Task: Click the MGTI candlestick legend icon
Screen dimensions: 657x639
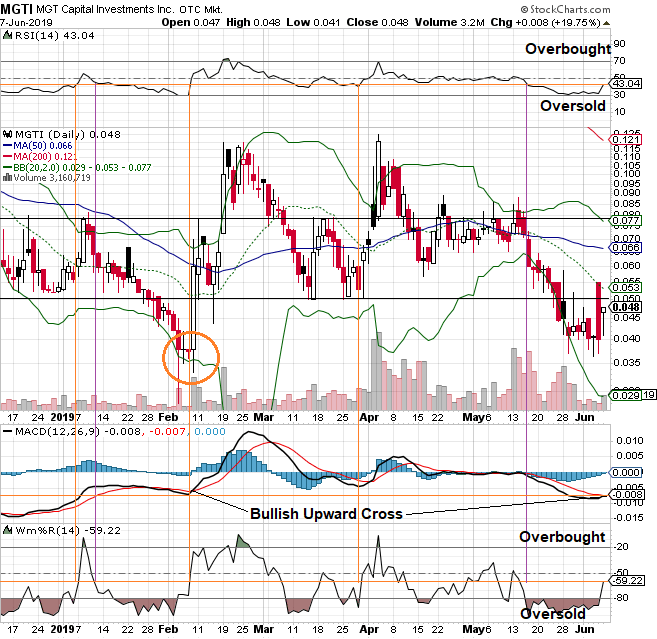Action: (x=7, y=135)
